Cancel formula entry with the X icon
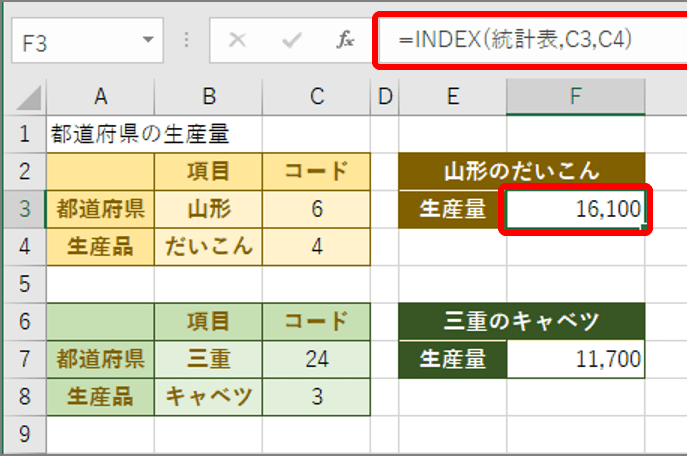 237,40
